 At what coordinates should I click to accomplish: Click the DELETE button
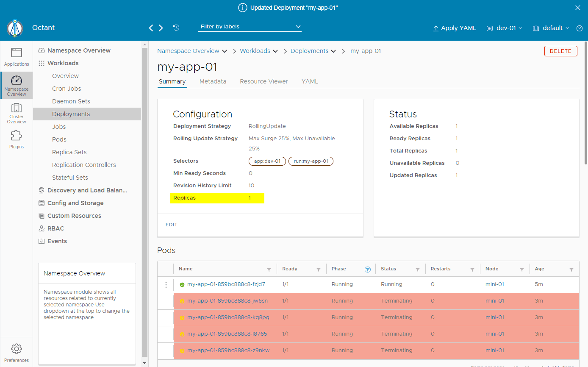tap(561, 51)
